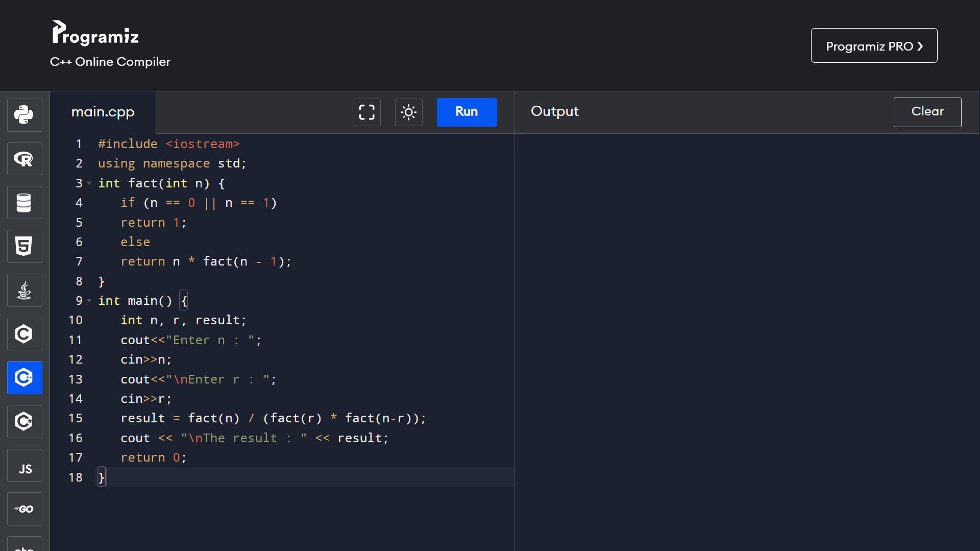Click the 'using namespace std;' line
The image size is (980, 551).
pyautogui.click(x=172, y=163)
